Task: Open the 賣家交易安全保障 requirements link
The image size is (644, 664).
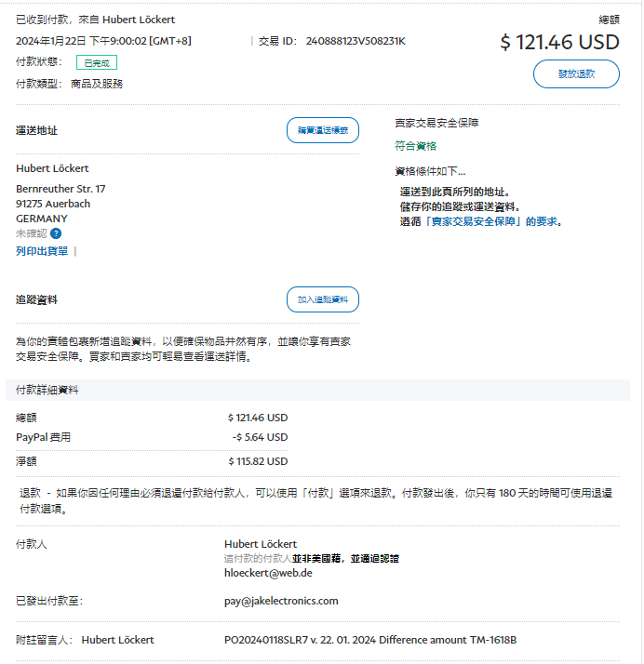Action: (475, 221)
